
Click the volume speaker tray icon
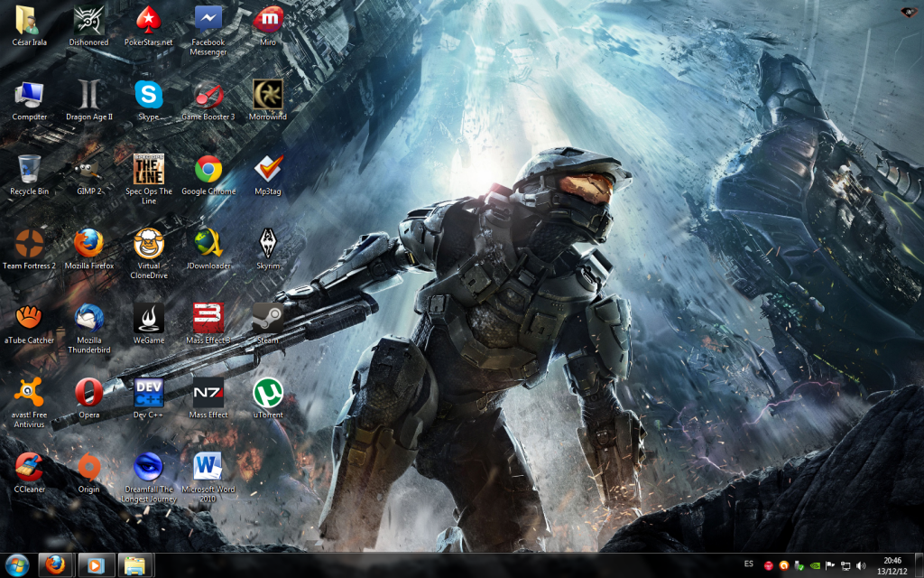861,565
